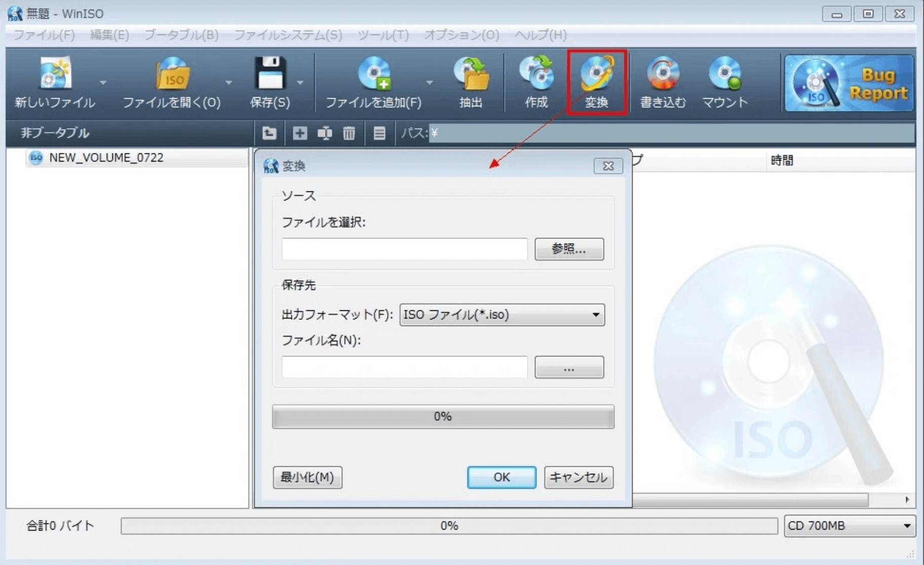
Task: Open the 出力フォーマット ISO ファイル dropdown
Action: tap(502, 314)
